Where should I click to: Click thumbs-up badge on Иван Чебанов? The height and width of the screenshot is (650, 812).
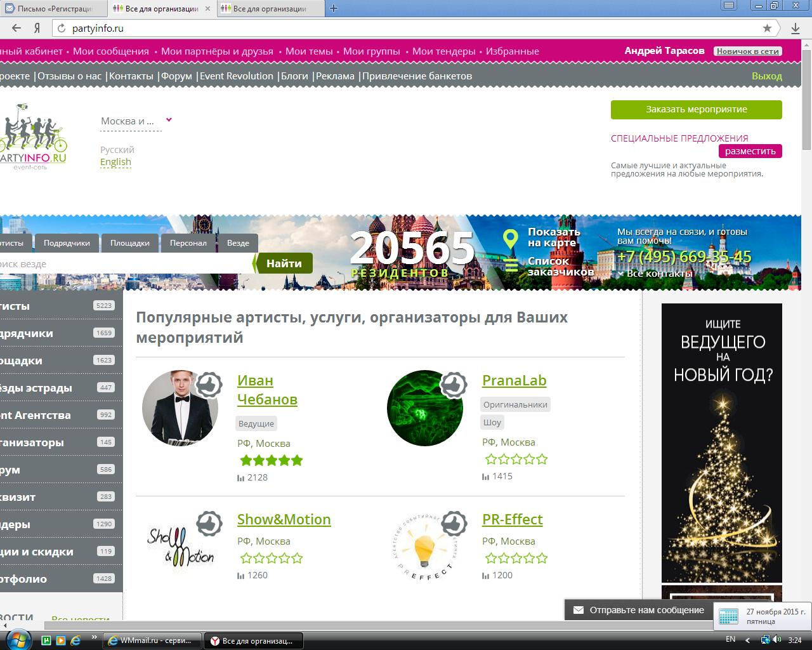click(x=208, y=385)
